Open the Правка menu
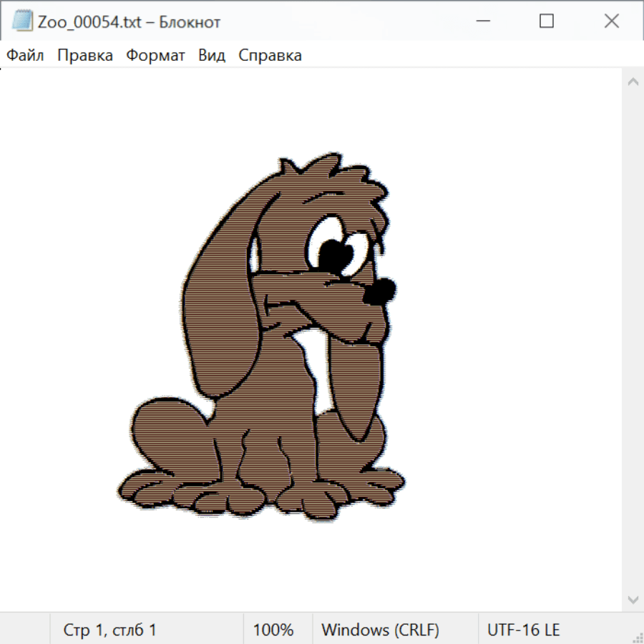Screen dimensions: 644x644 84,56
